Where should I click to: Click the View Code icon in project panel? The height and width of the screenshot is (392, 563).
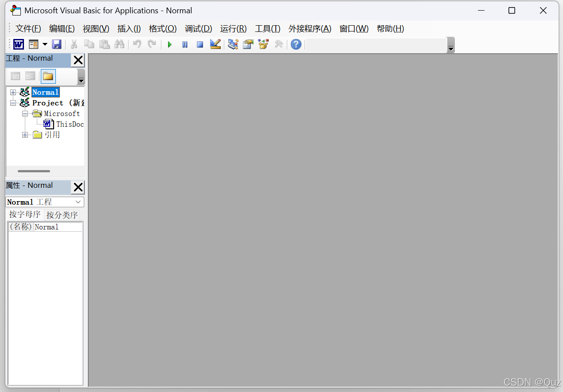[x=16, y=76]
